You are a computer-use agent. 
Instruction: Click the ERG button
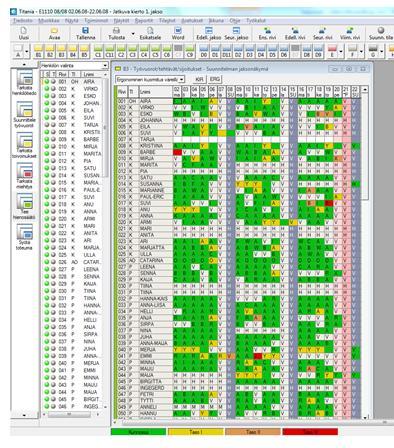pos(215,79)
